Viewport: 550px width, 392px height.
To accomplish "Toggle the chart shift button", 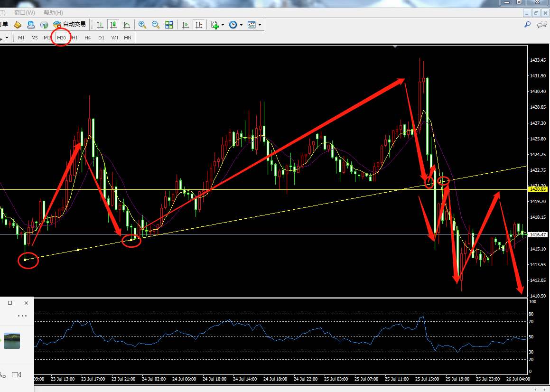I will pyautogui.click(x=199, y=25).
